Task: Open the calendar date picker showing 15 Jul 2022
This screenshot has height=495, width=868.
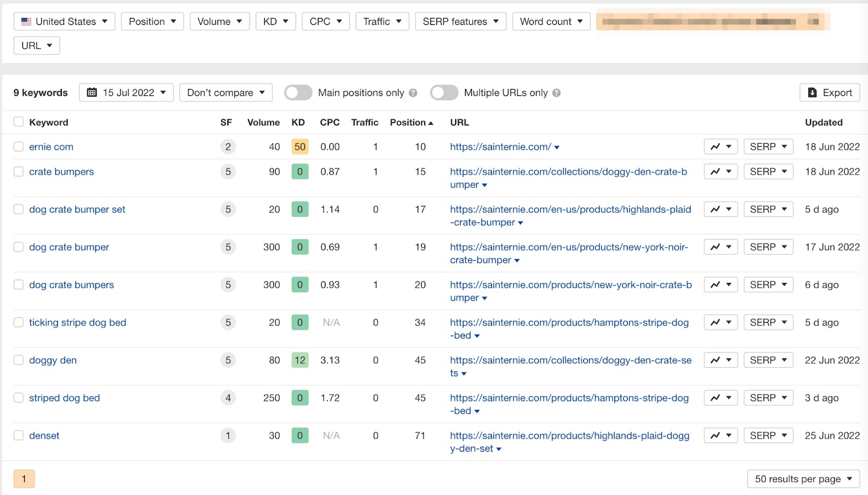Action: coord(126,93)
